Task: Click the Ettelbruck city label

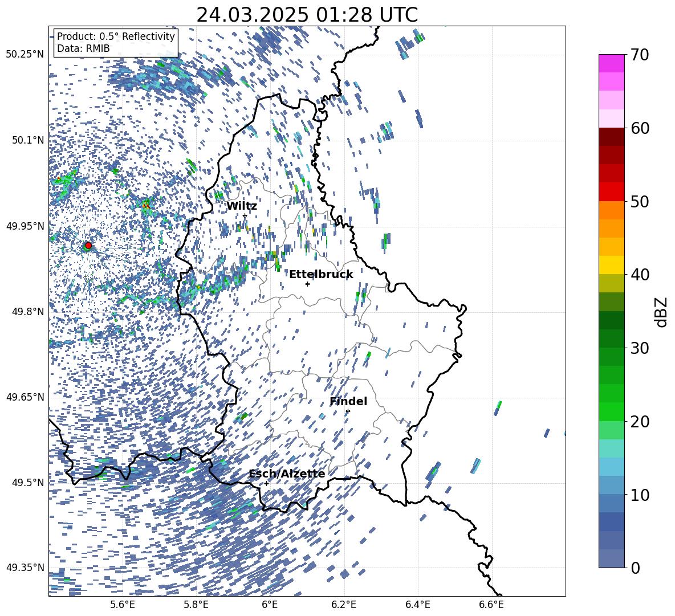Action: pos(321,275)
